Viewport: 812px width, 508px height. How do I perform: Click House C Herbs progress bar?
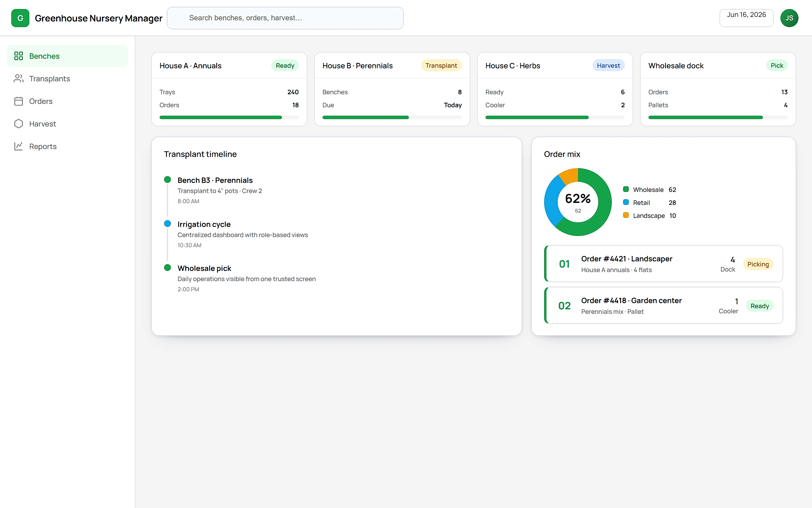click(555, 117)
